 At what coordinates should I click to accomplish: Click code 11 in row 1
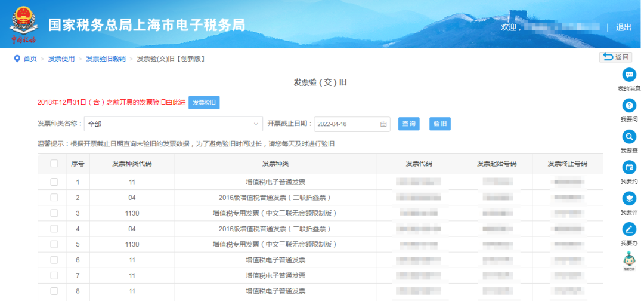tap(132, 182)
